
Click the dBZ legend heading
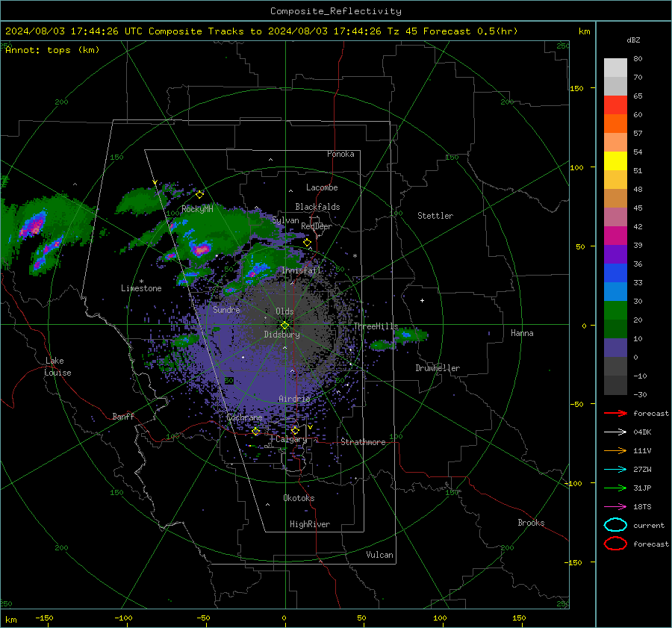(633, 40)
